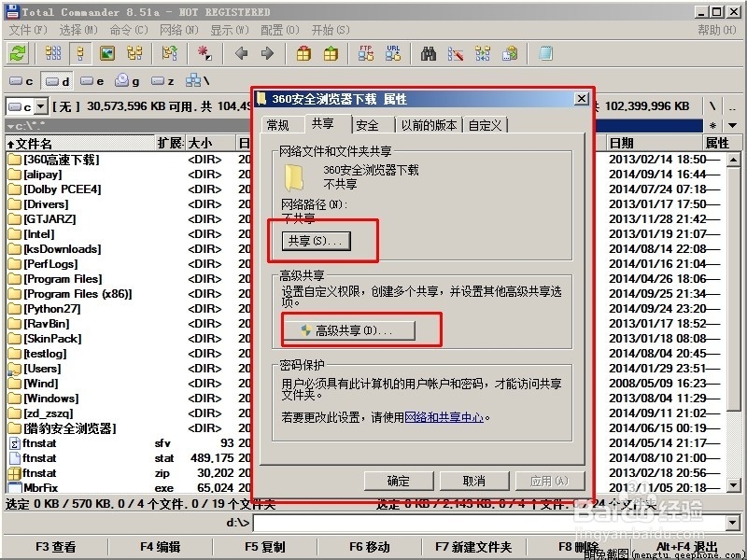747x560 pixels.
Task: Select the ftnstat zip file
Action: point(129,473)
